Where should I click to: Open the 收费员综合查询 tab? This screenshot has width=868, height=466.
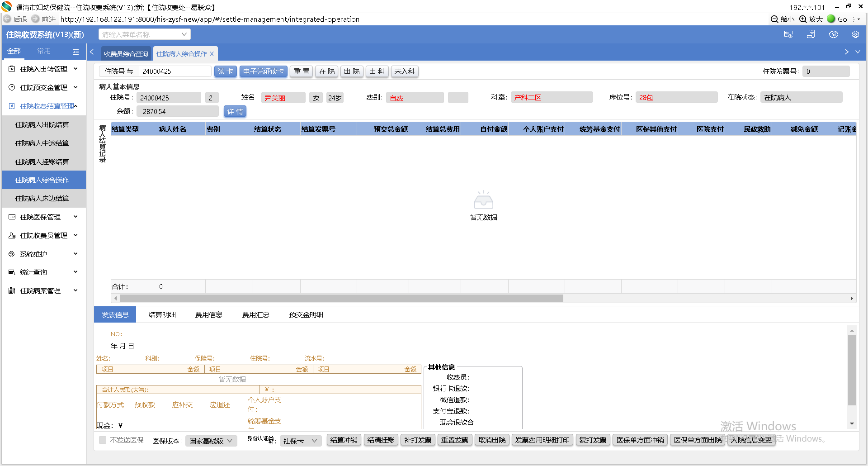coord(126,54)
